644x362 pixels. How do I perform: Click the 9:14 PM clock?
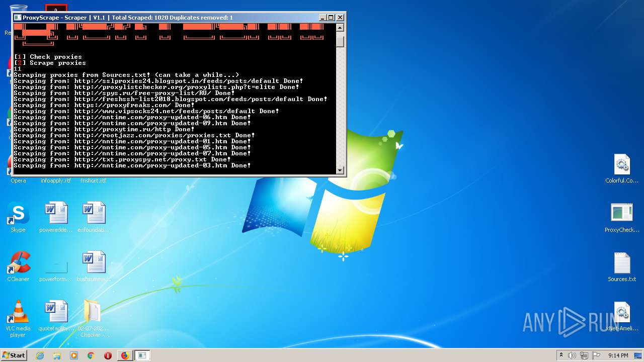pyautogui.click(x=618, y=355)
